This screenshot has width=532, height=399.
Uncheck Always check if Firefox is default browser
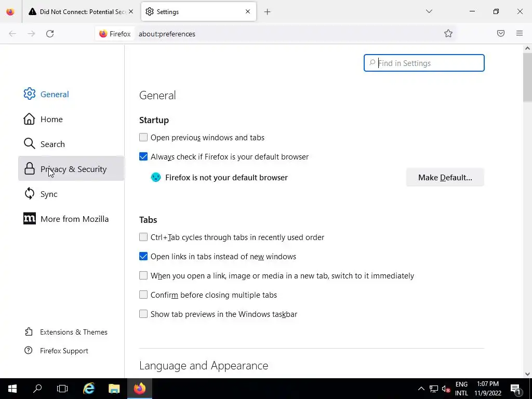pos(143,156)
